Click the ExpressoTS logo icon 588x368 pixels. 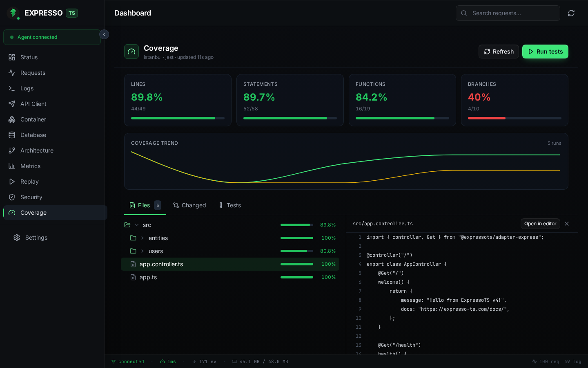tap(13, 13)
